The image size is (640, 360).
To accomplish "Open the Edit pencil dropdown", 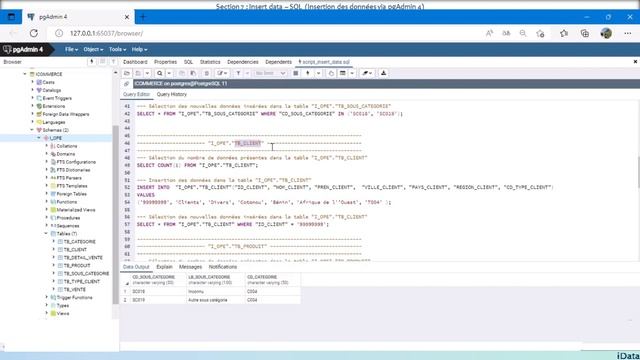I will [222, 73].
